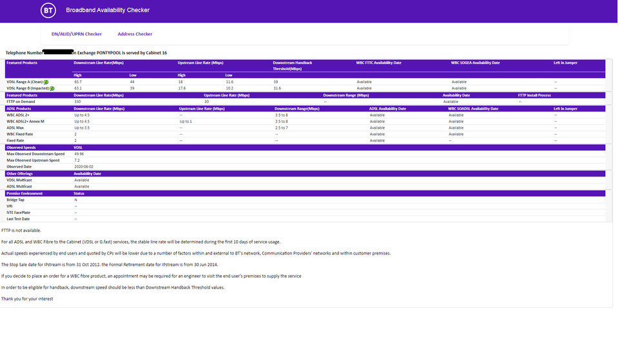Select the 'Exchange PONTYPOOL is served by Cabinet 16' text
The width and height of the screenshot is (644, 362).
122,53
